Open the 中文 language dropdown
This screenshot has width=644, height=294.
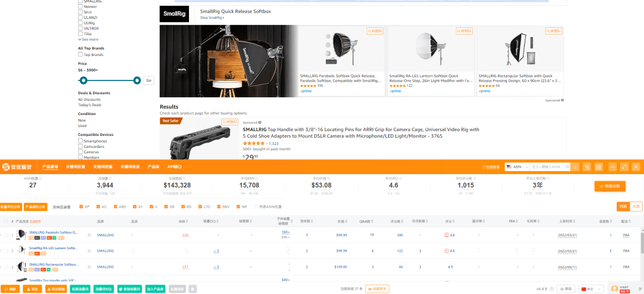(x=592, y=289)
